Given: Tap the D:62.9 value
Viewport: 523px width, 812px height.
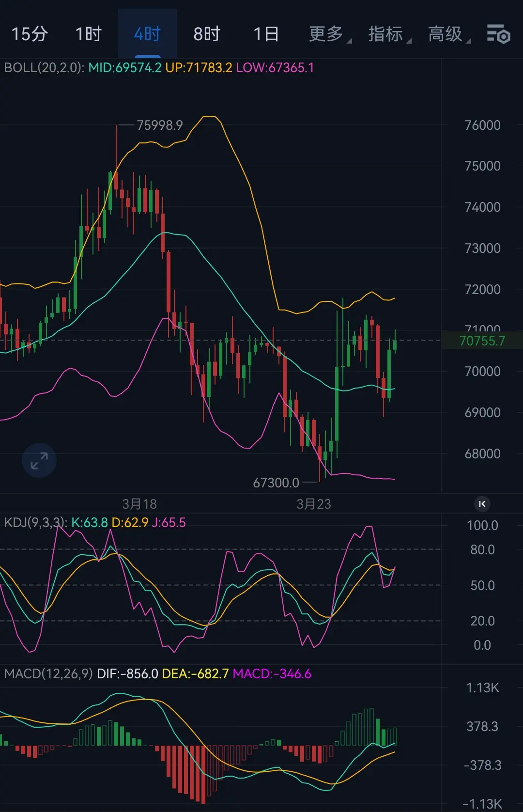Looking at the screenshot, I should 130,522.
